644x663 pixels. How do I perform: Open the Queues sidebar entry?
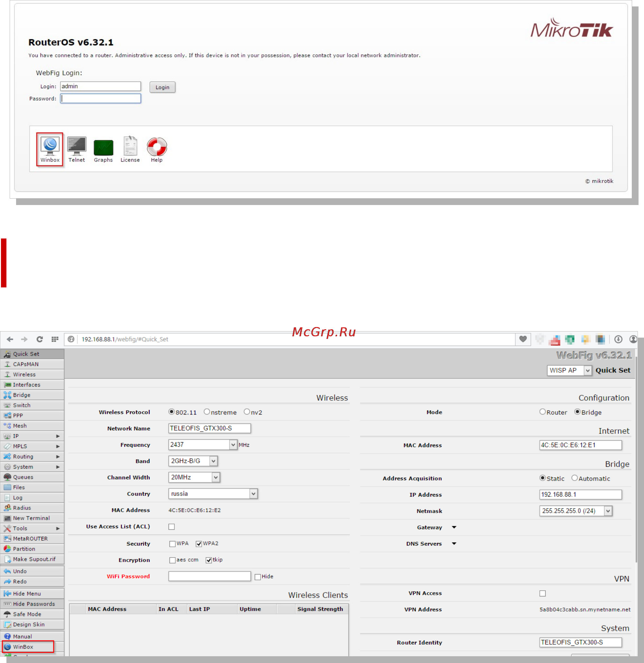pos(32,477)
